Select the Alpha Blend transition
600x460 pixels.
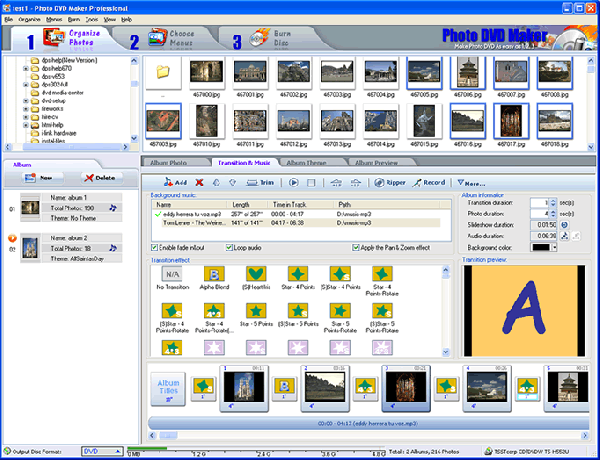tap(213, 276)
